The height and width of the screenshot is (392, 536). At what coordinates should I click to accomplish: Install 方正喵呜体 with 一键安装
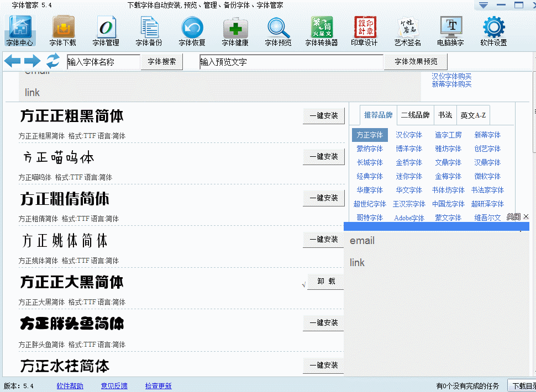pos(324,157)
